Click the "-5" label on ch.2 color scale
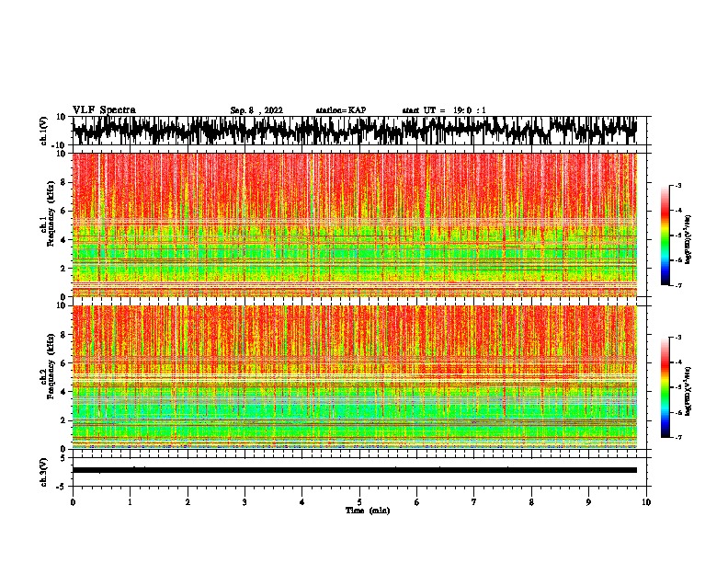Viewport: 728px width, 563px height. click(678, 387)
